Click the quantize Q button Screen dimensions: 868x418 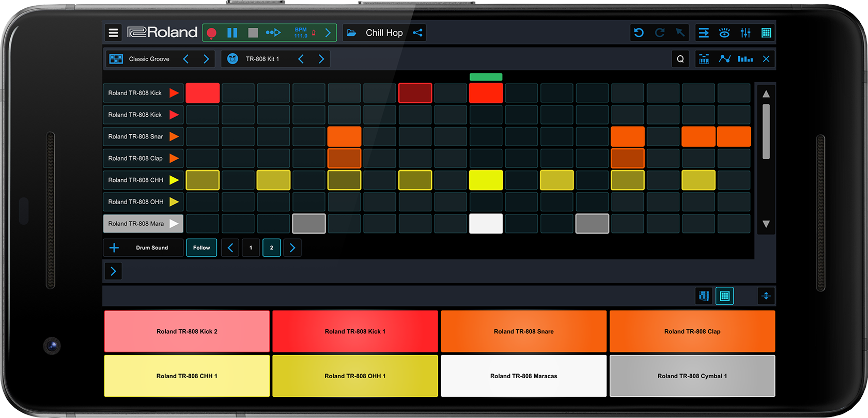click(680, 59)
